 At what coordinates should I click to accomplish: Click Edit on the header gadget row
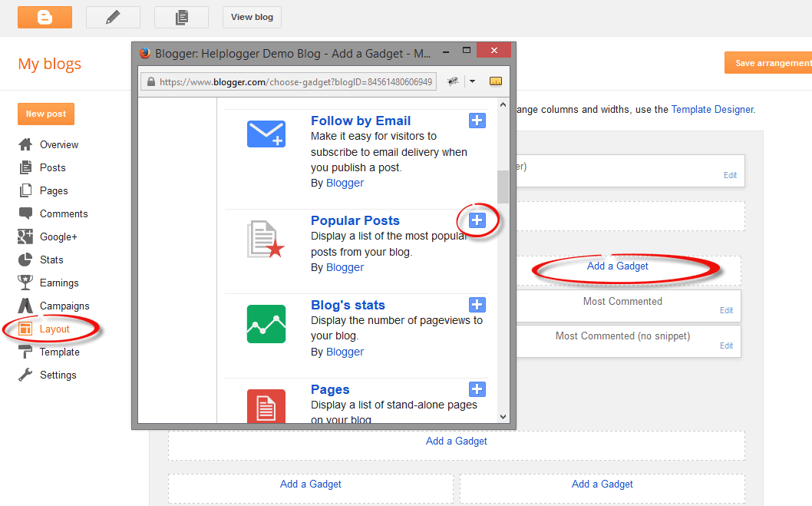pyautogui.click(x=730, y=175)
